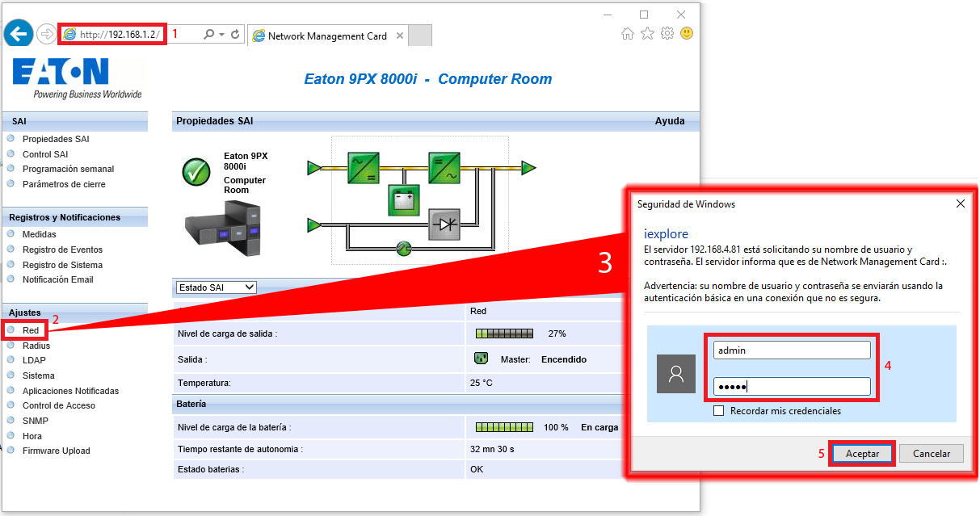Open Registro de Sistema link

click(62, 265)
